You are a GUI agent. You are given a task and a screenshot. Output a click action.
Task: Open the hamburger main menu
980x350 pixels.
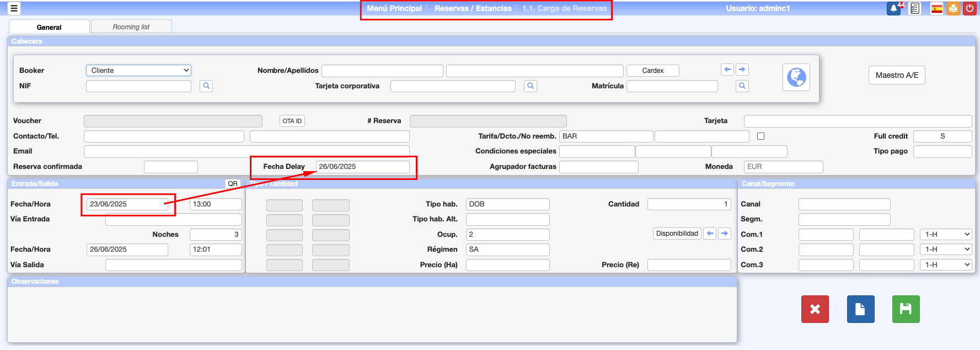point(14,8)
